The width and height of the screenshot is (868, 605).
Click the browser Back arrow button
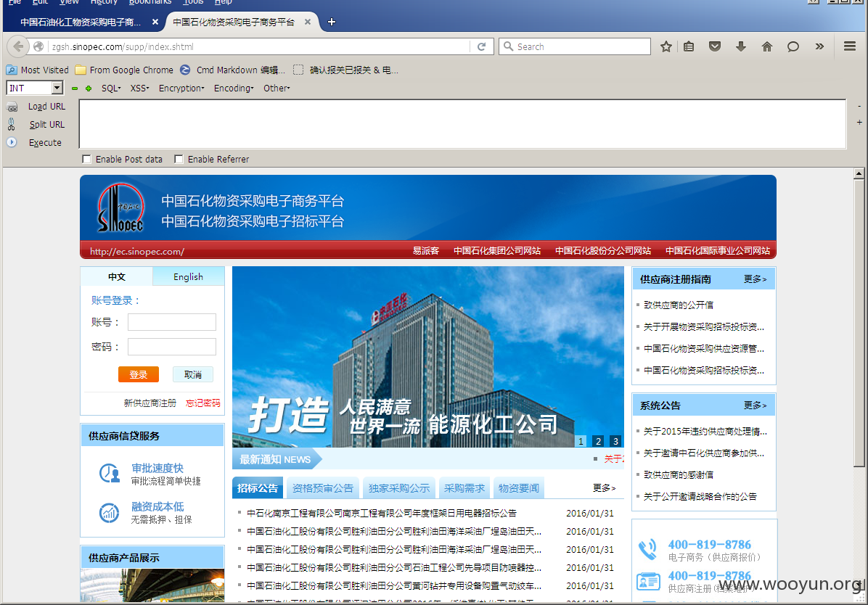(18, 46)
